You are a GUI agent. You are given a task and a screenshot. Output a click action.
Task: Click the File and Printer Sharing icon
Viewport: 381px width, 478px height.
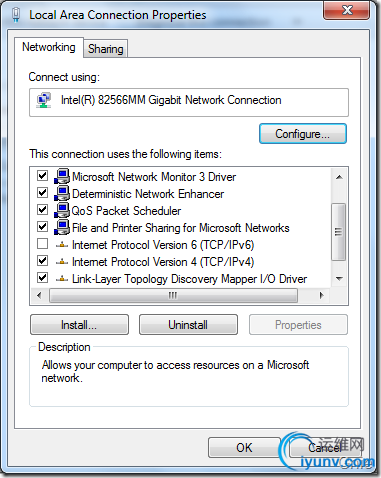[62, 227]
